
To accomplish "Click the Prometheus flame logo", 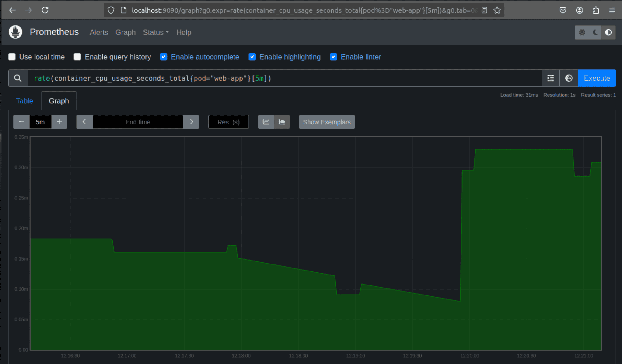I will tap(15, 32).
